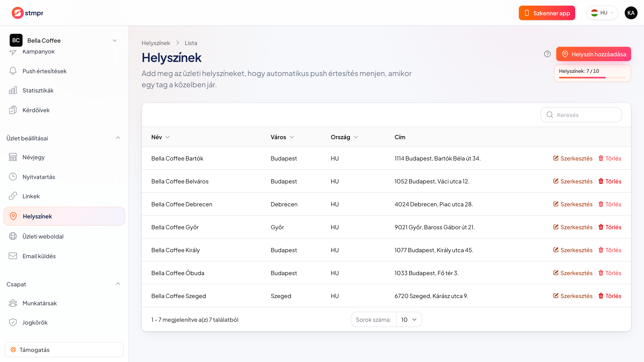Click the bar chart icon for Statisztikák
The height and width of the screenshot is (362, 644).
13,90
